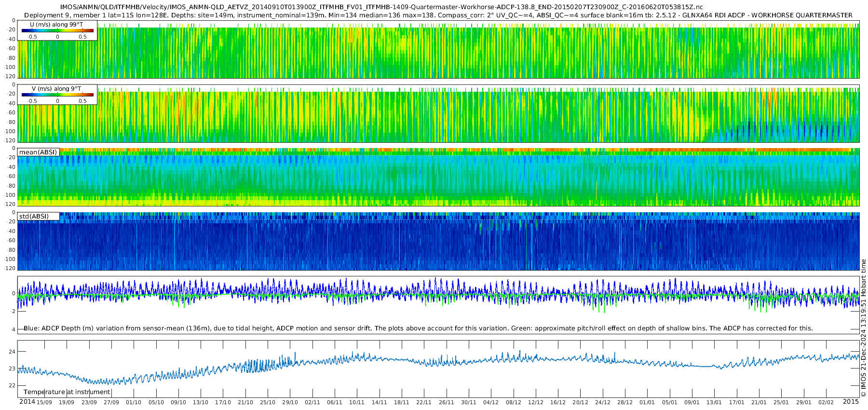The height and width of the screenshot is (410, 868).
Task: Click the blue ADCP depth description caption
Action: point(418,328)
